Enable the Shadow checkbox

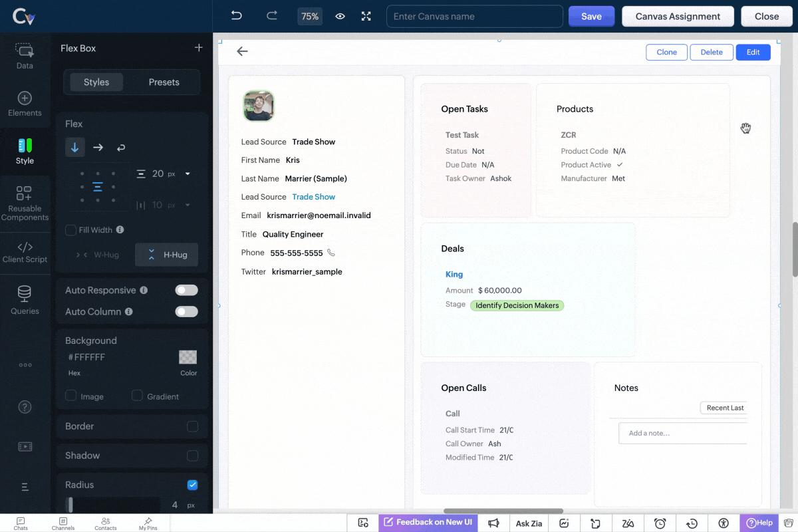tap(192, 456)
